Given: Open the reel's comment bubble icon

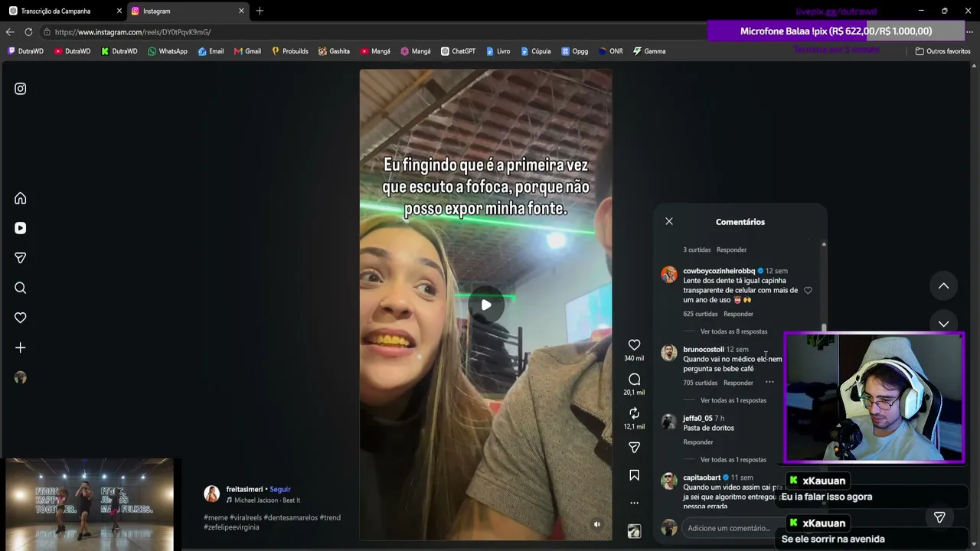Looking at the screenshot, I should tap(634, 380).
